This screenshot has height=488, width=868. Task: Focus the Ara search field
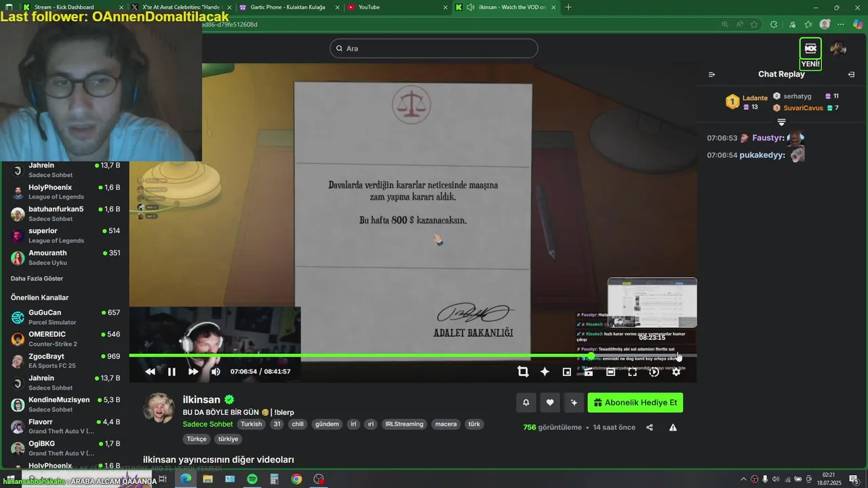pos(434,48)
